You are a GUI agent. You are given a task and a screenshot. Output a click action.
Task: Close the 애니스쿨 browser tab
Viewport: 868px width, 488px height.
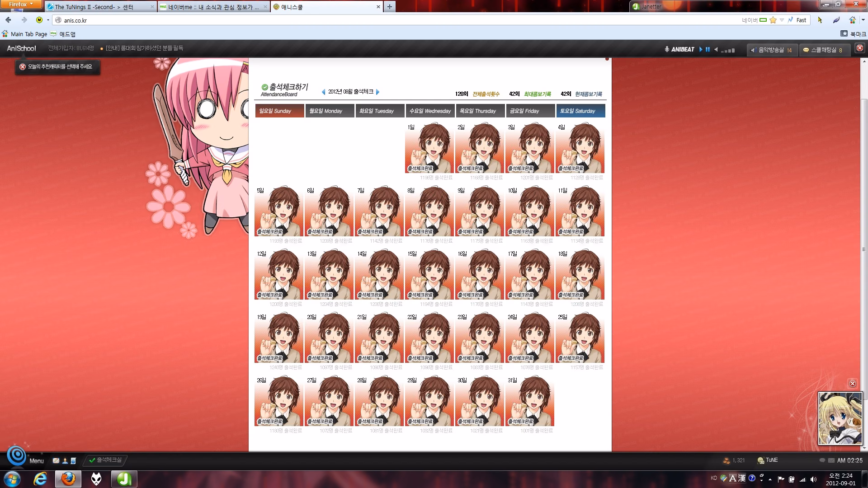pos(378,7)
